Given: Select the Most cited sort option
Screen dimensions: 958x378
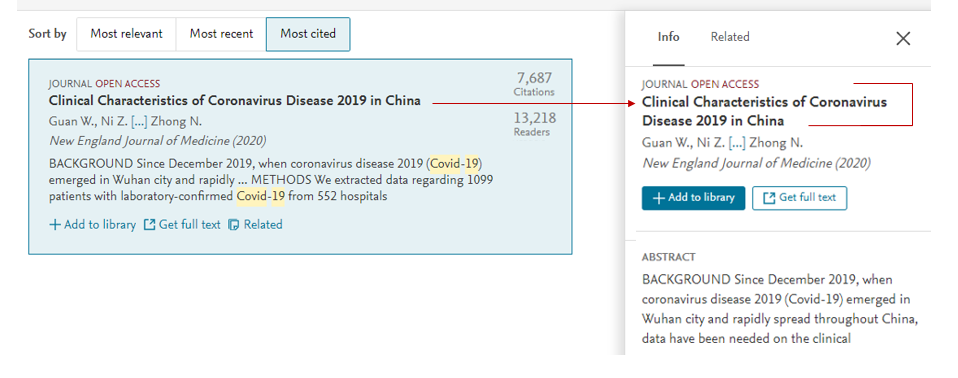Looking at the screenshot, I should pos(308,34).
